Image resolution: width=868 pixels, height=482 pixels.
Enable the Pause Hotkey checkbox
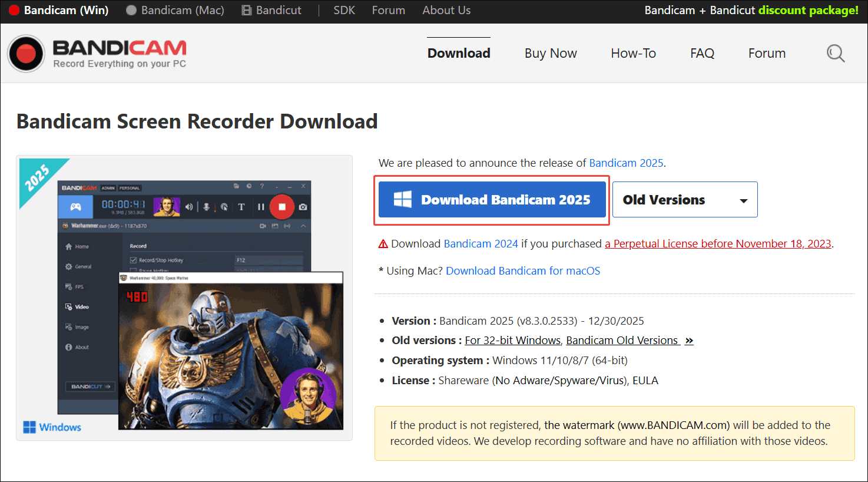point(134,270)
